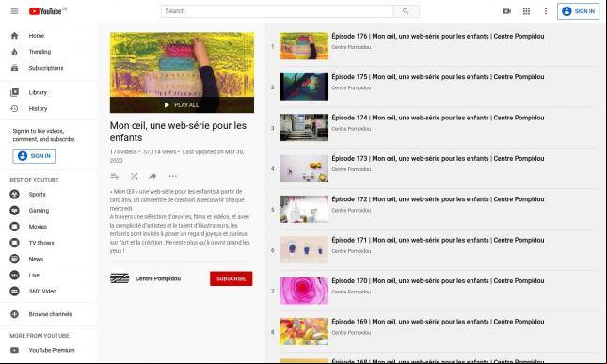607x364 pixels.
Task: Share the playlist using arrow icon
Action: [x=152, y=176]
